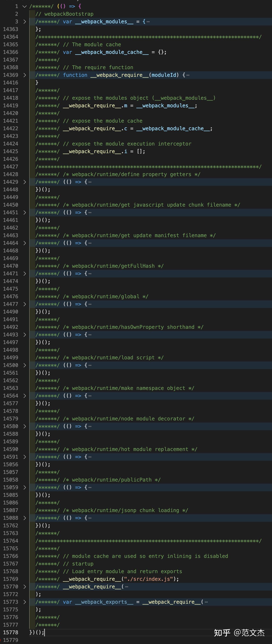Click line number 14419 in the gutter
This screenshot has width=272, height=644.
click(11, 105)
